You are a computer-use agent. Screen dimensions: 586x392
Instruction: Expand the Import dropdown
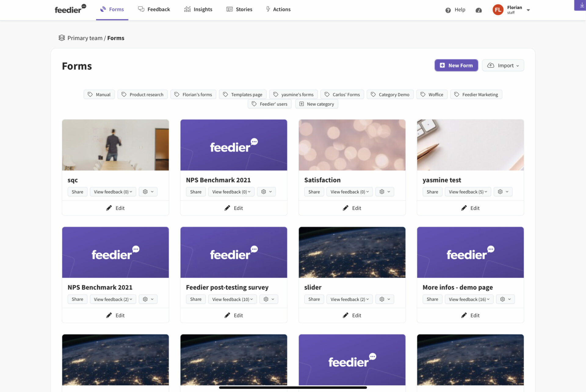pos(503,65)
